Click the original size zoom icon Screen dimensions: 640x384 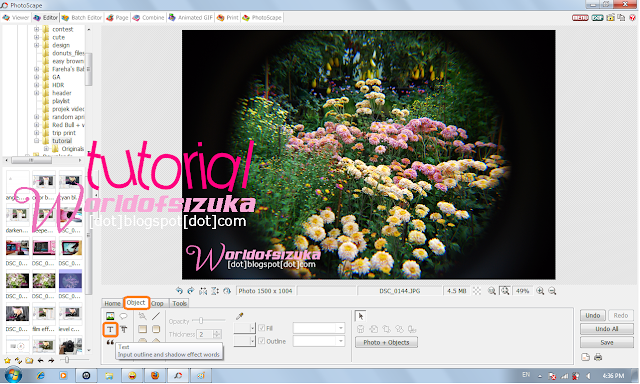[x=492, y=291]
